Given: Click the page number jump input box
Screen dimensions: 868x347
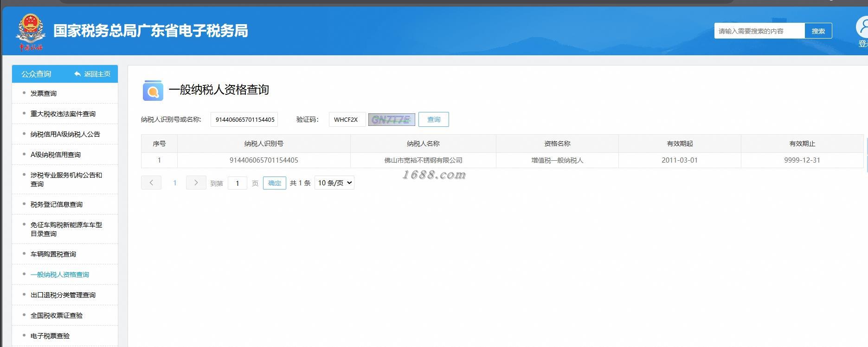Looking at the screenshot, I should click(x=238, y=183).
